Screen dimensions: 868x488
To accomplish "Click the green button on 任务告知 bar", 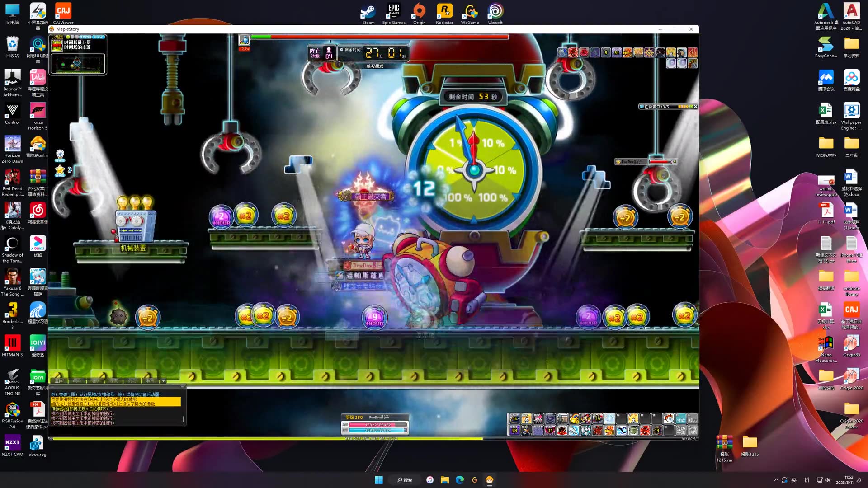I will click(x=691, y=107).
